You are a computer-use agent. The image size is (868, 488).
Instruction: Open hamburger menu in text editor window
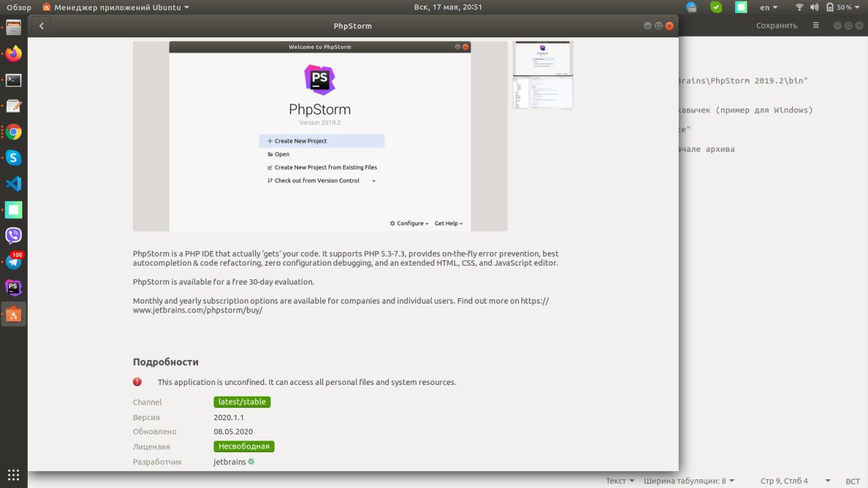816,25
